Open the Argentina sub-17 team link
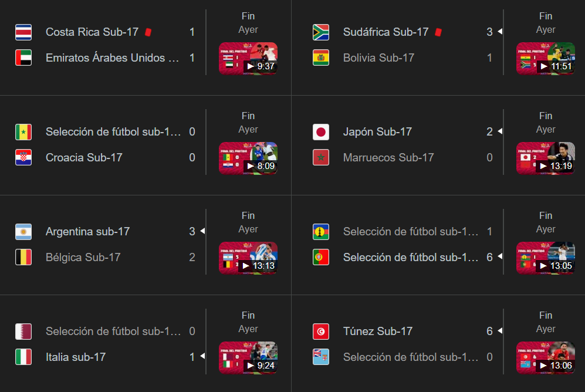This screenshot has height=392, width=585. (x=87, y=232)
